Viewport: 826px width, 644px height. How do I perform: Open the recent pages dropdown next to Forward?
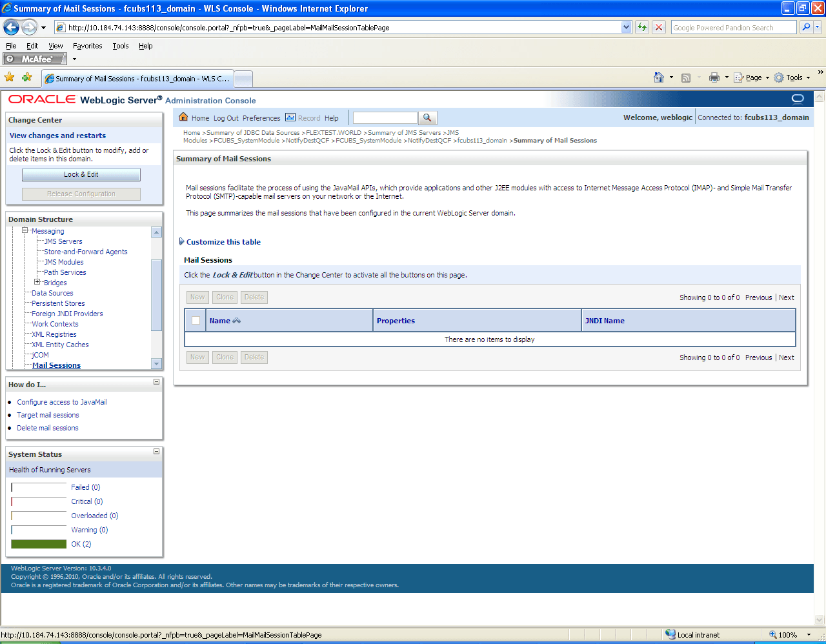coord(43,28)
